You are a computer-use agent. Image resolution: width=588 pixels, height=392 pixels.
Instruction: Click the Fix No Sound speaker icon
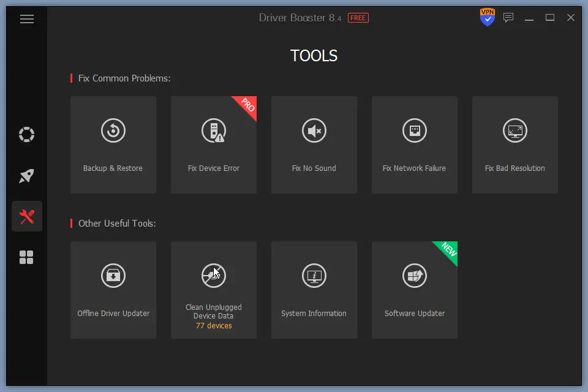pyautogui.click(x=314, y=130)
